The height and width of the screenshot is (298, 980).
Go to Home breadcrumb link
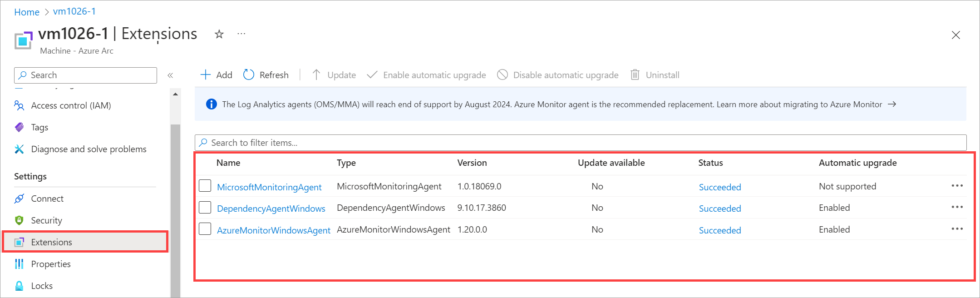(x=27, y=12)
